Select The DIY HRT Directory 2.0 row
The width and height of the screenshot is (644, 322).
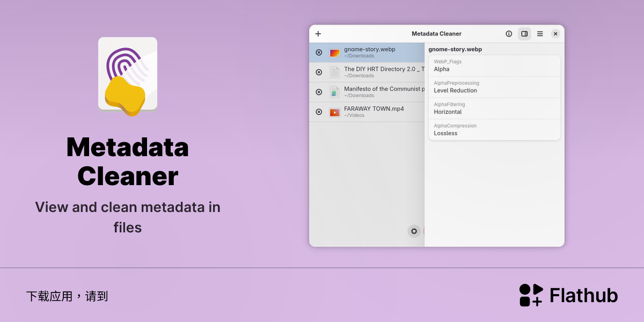click(x=367, y=72)
